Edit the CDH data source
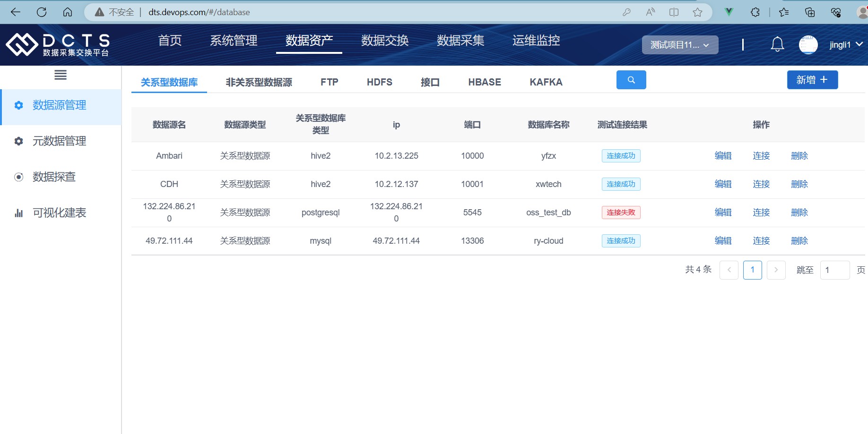 tap(723, 184)
